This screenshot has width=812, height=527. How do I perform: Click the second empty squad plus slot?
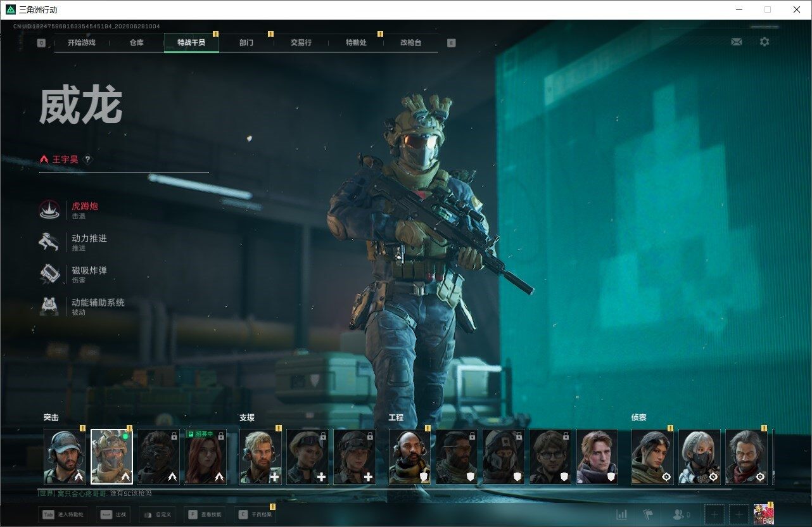coord(739,514)
